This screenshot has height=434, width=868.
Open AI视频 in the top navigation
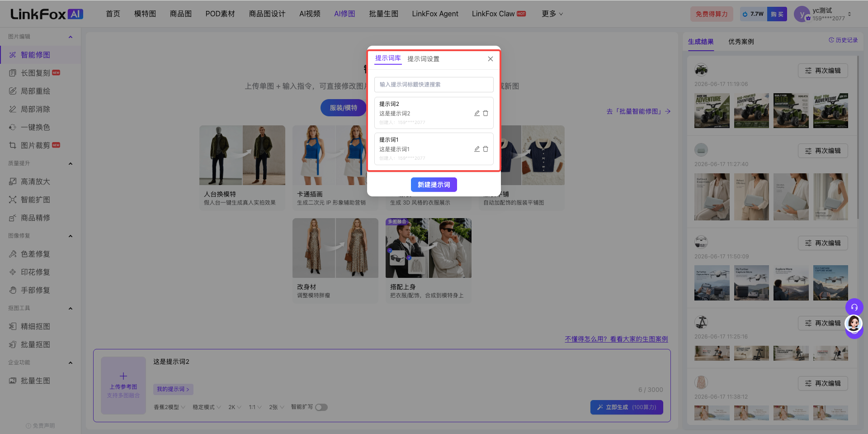click(x=310, y=14)
